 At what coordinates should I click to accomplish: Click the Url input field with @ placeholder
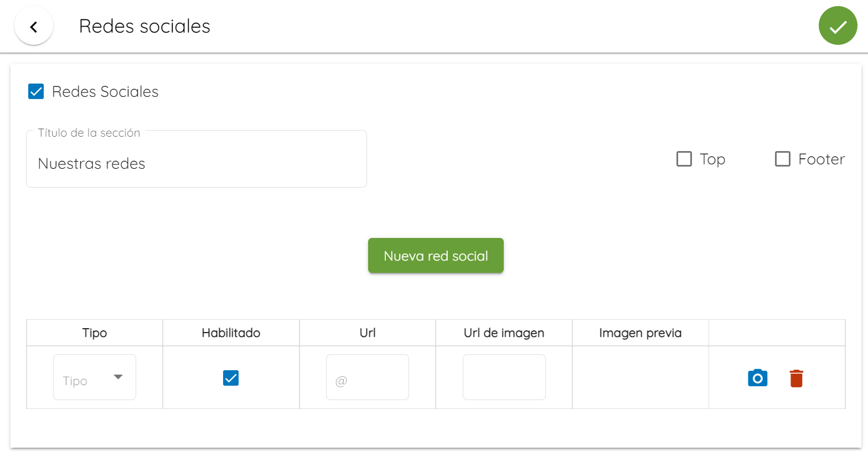point(368,377)
